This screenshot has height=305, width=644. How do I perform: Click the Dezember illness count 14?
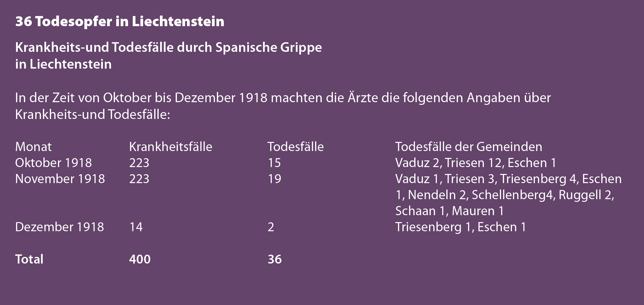(x=136, y=227)
